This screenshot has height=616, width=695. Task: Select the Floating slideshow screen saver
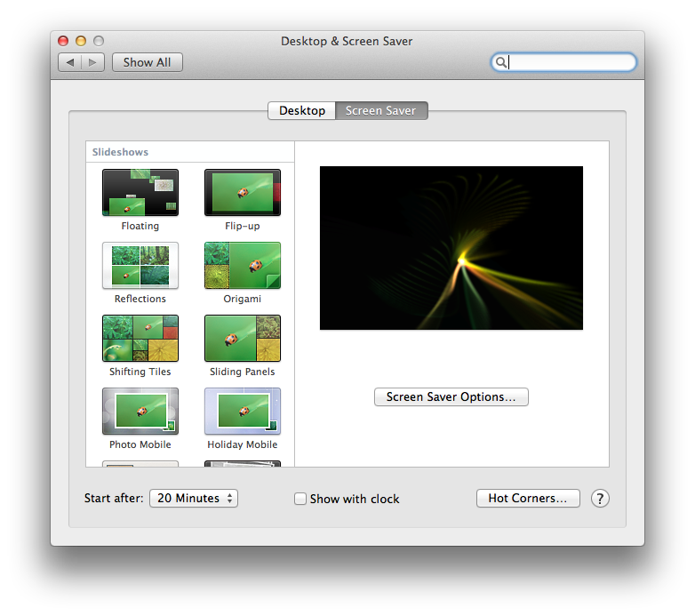click(140, 193)
